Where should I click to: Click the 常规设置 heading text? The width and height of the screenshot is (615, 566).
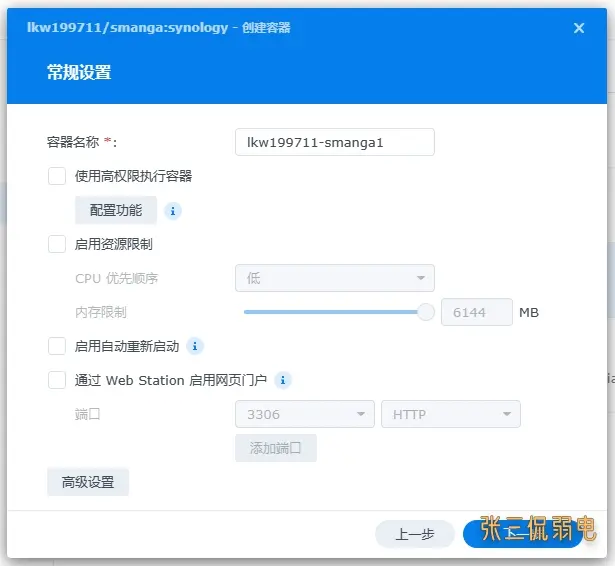79,73
